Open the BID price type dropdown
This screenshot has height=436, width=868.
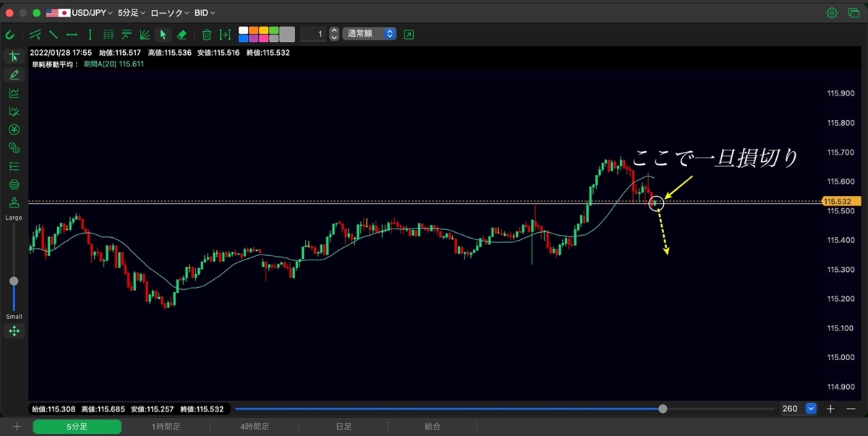tap(205, 13)
